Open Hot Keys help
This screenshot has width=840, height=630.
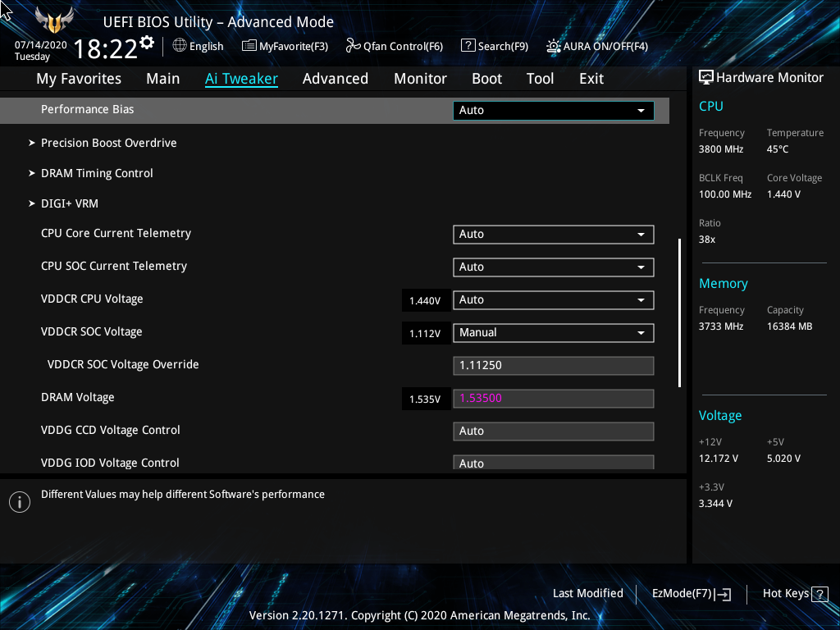tap(795, 594)
